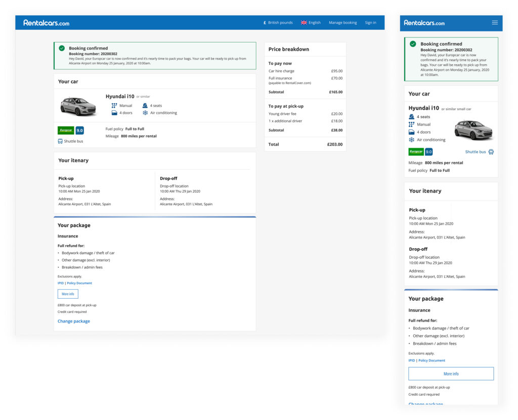Image resolution: width=518 pixels, height=420 pixels.
Task: Click the shuttle bus icon in the mobile car card
Action: click(x=491, y=152)
